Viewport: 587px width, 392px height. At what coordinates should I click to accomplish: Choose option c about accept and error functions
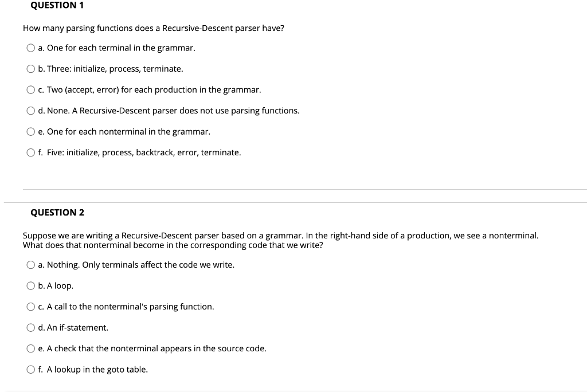(x=31, y=89)
